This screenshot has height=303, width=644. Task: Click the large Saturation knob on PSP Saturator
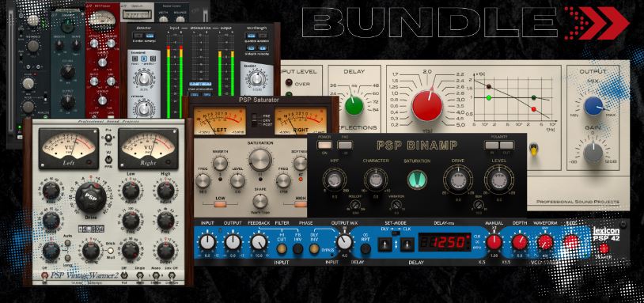pyautogui.click(x=260, y=160)
